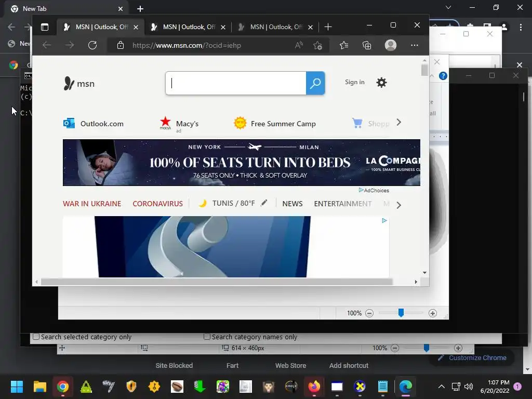Viewport: 532px width, 399px height.
Task: Open new tab plus button in Edge
Action: [328, 27]
